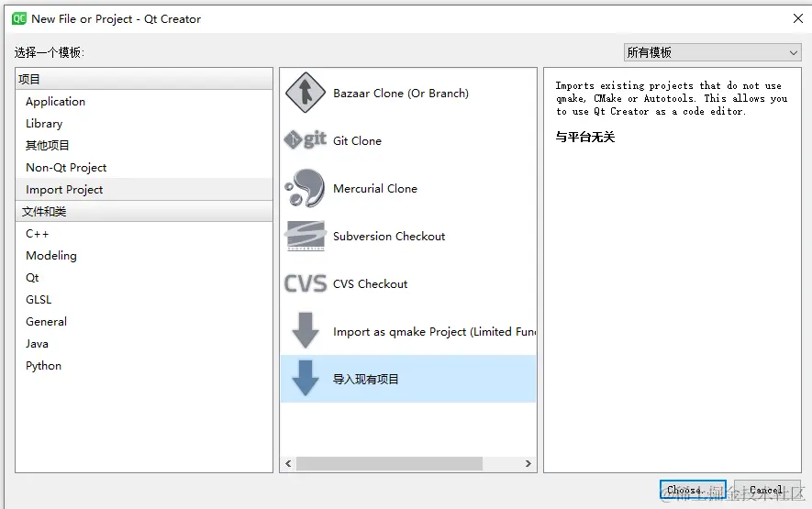Select the Modeling category
812x509 pixels.
144,255
